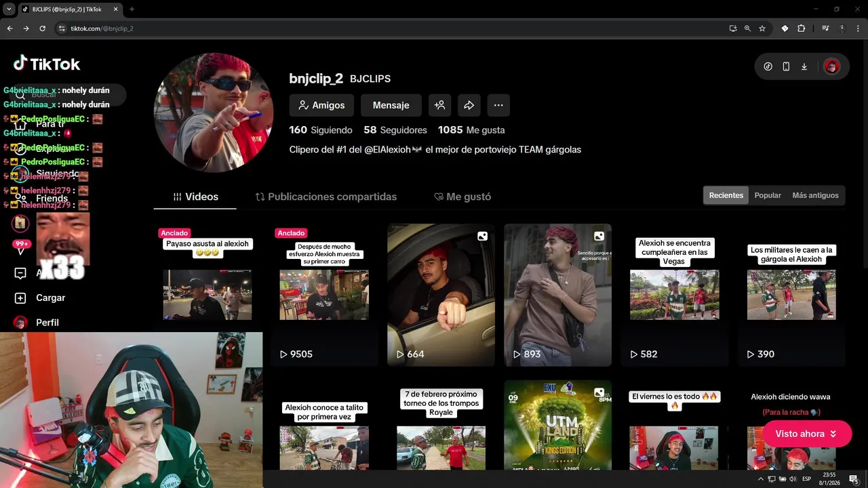Screen dimensions: 868x488
Task: Open the 58 Seguidores list
Action: [395, 130]
